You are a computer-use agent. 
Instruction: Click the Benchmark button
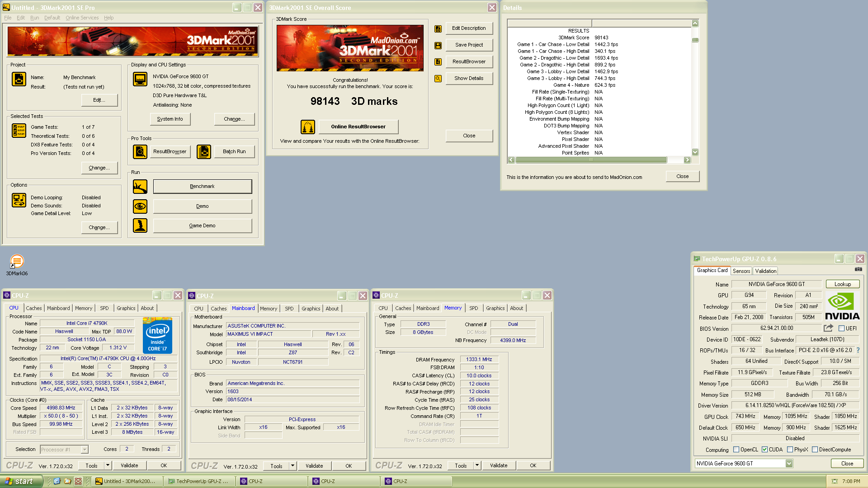(203, 187)
